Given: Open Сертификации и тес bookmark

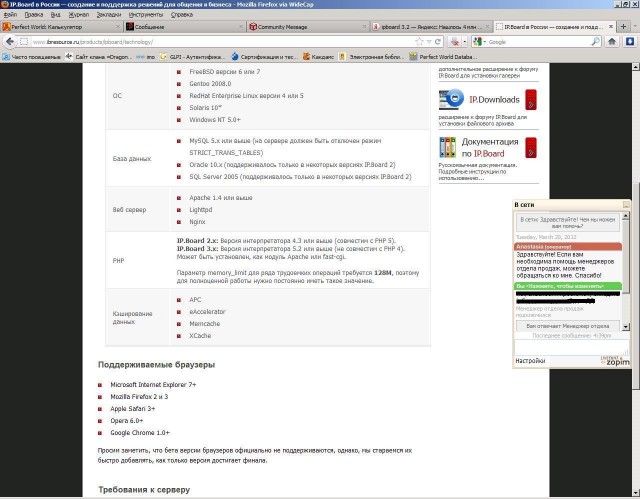Looking at the screenshot, I should pyautogui.click(x=264, y=57).
